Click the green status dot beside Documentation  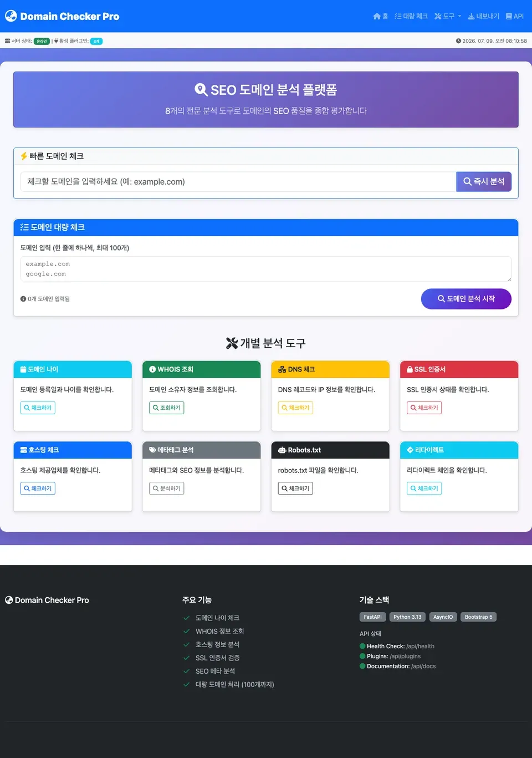point(362,667)
